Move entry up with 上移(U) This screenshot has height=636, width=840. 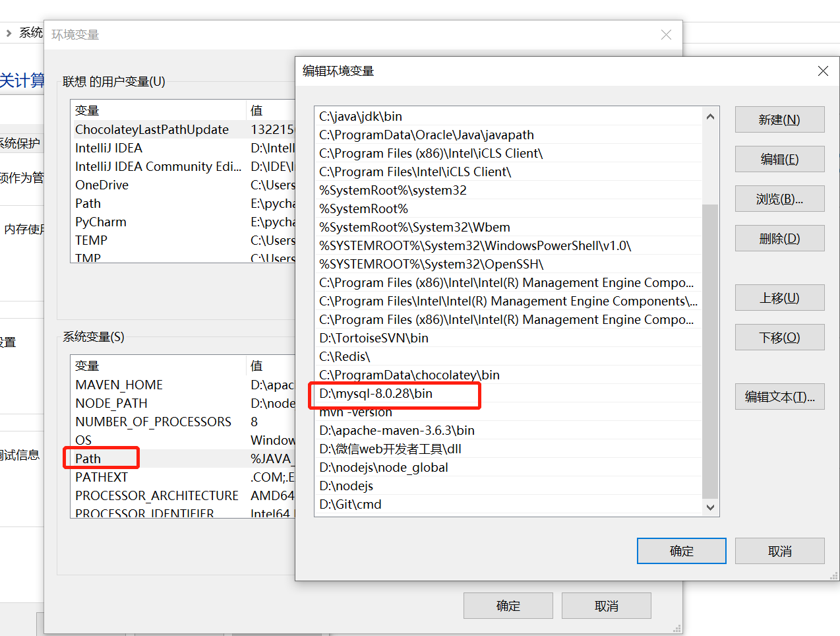tap(779, 298)
